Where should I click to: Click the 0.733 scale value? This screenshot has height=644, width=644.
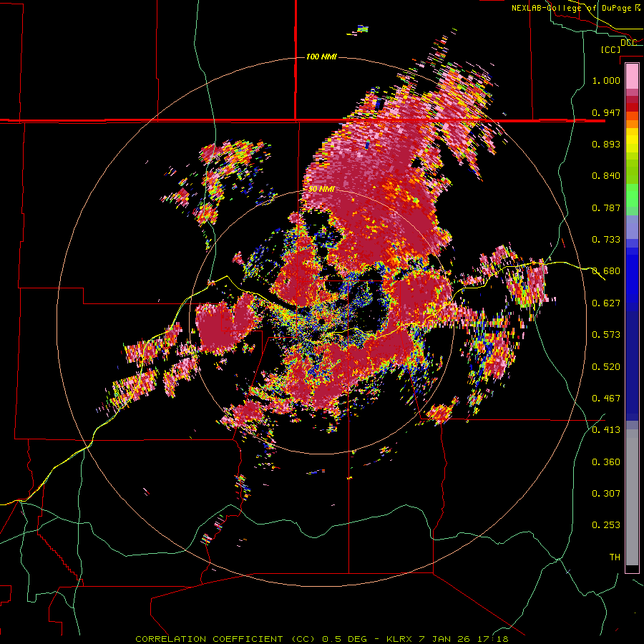pyautogui.click(x=606, y=240)
